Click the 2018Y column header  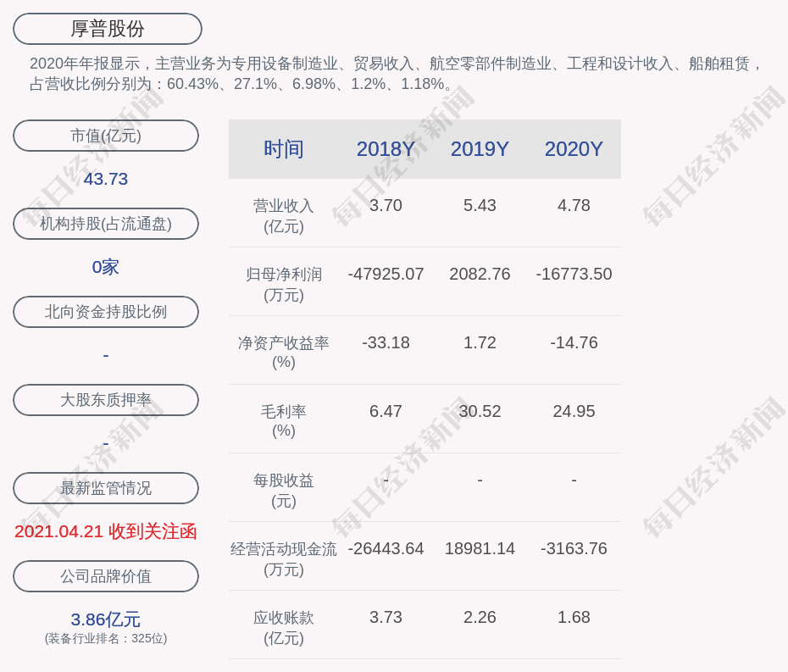(x=386, y=149)
